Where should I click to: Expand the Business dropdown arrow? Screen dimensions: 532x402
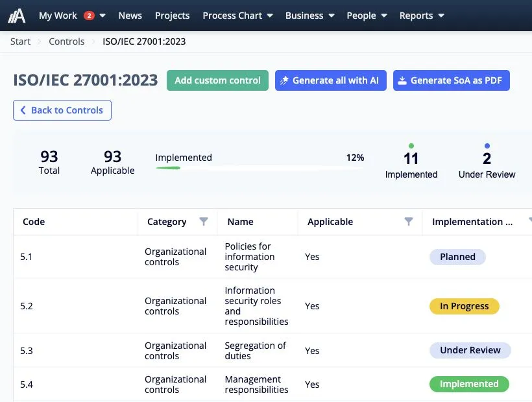point(332,16)
